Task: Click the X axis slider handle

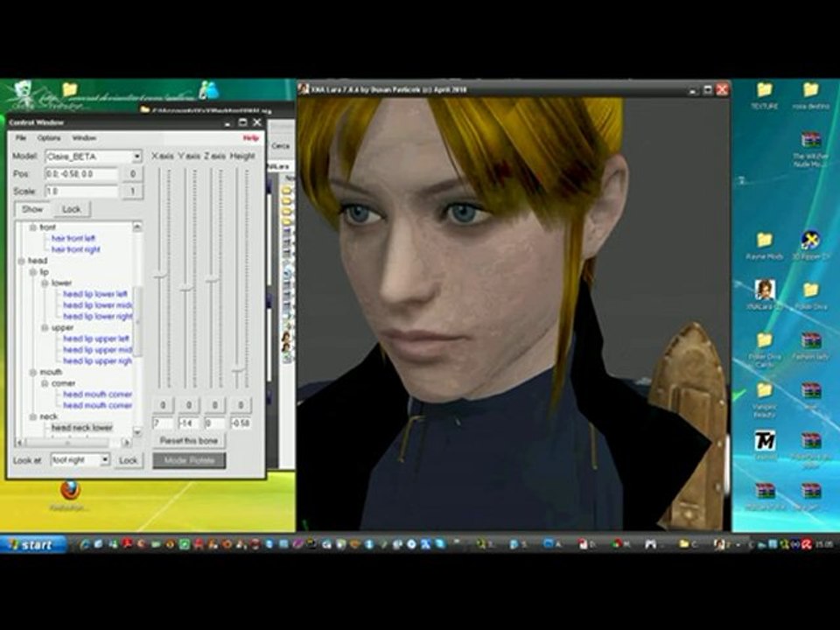Action: 160,276
